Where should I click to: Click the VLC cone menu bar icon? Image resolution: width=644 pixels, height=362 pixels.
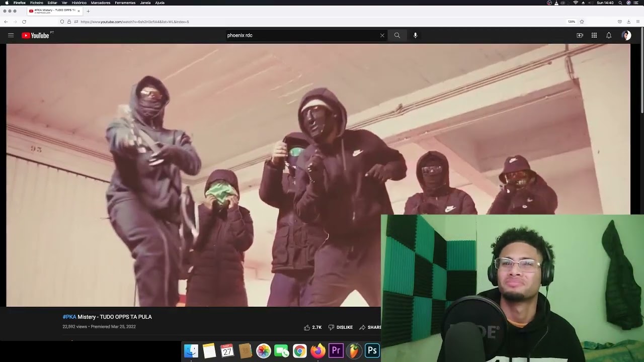tap(556, 3)
